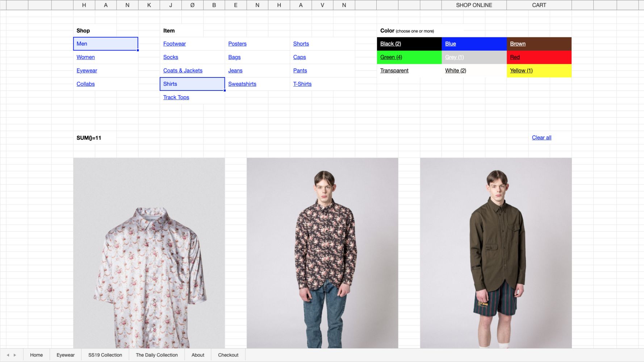Pick the Red color swatch
Screen dimensions: 644x362
(539, 57)
